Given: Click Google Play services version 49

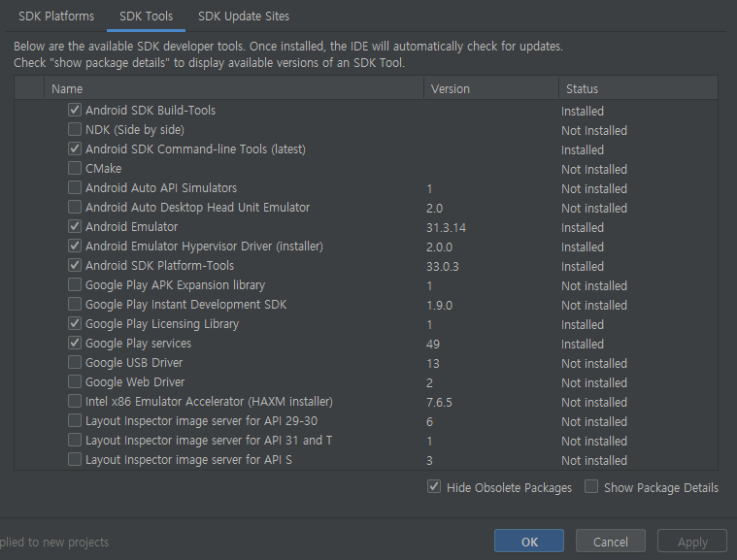Looking at the screenshot, I should coord(433,345).
